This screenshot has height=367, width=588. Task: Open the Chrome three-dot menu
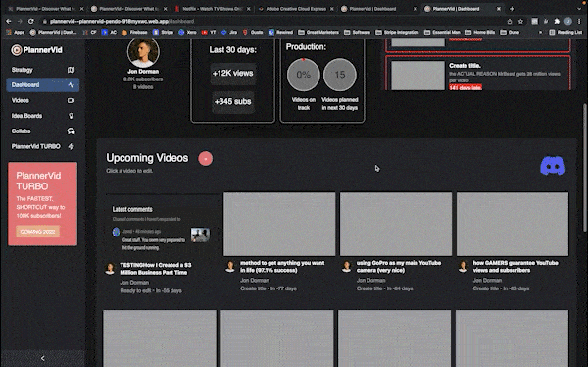[579, 21]
